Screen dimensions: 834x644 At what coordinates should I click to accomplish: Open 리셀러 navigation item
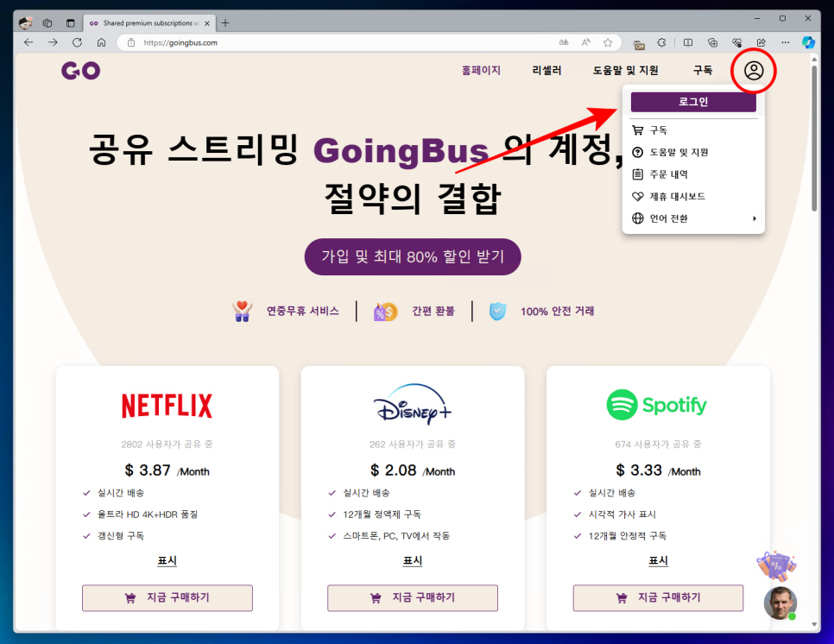point(547,70)
